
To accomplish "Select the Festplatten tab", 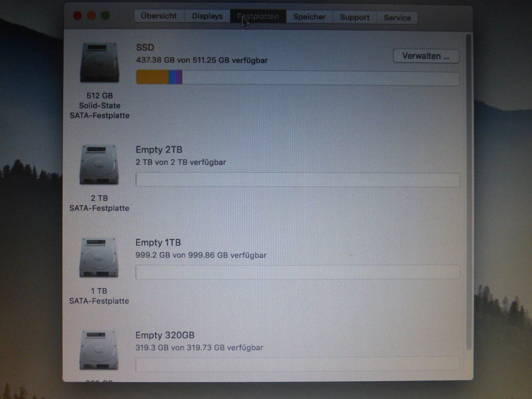I will pos(258,16).
